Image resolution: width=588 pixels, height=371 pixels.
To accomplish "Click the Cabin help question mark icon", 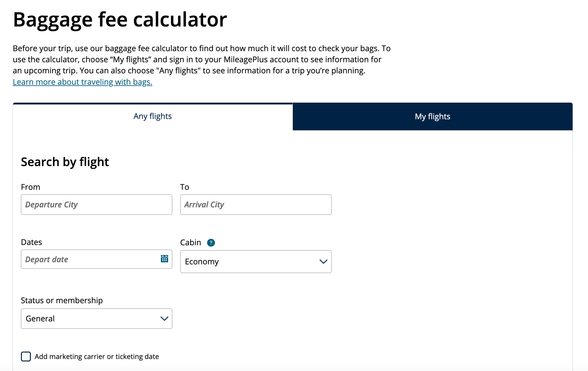I will [x=211, y=243].
